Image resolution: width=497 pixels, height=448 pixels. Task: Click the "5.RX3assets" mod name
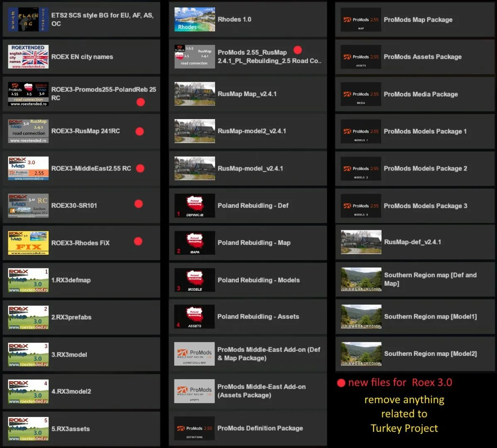point(71,429)
